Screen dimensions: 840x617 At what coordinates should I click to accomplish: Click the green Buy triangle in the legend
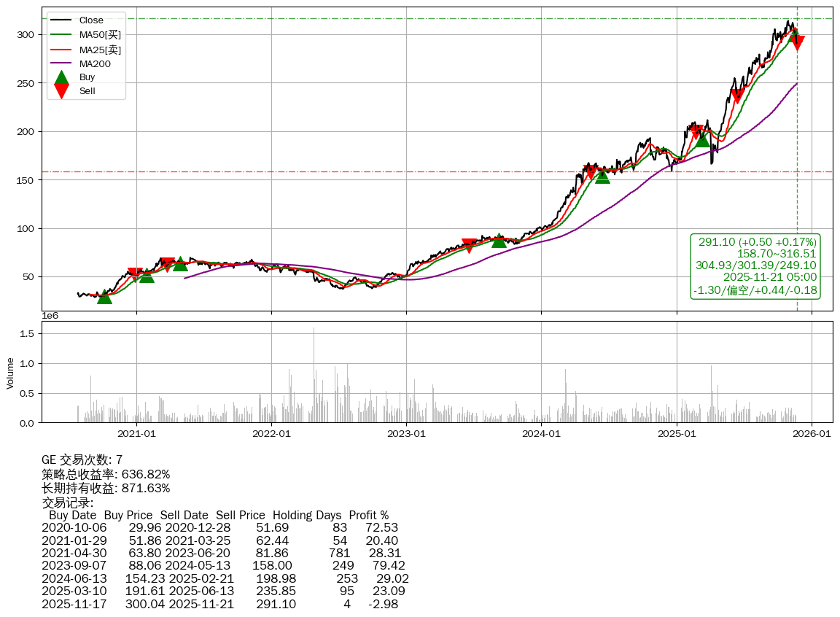click(x=62, y=77)
